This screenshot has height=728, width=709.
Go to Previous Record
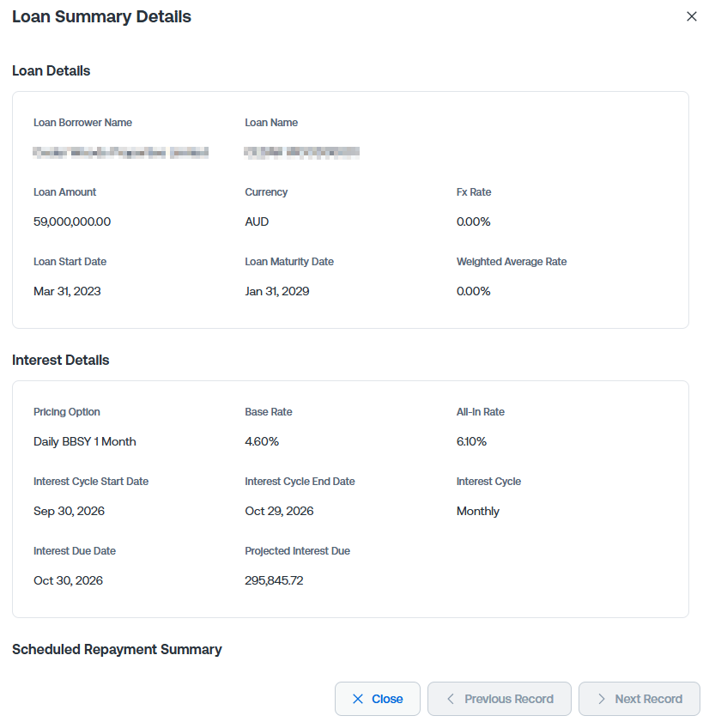[x=499, y=699]
